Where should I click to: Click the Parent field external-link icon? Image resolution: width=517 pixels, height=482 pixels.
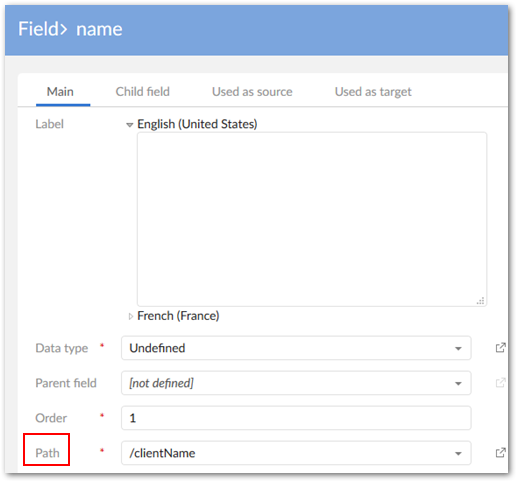[x=500, y=382]
